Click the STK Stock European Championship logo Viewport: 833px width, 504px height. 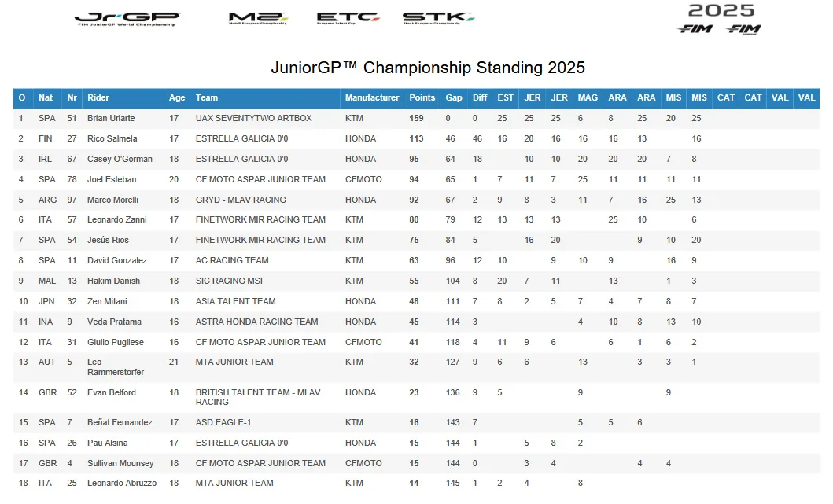(437, 18)
